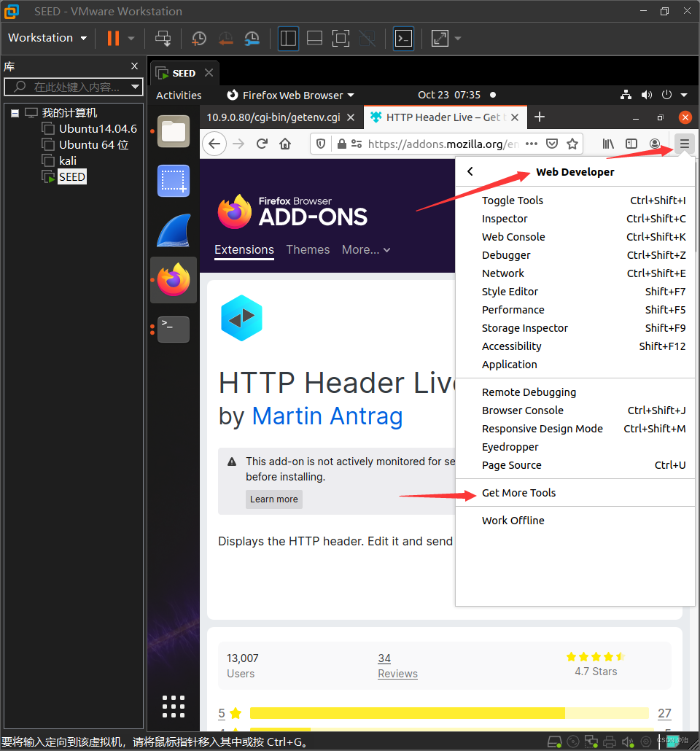
Task: Open the snapshot manager
Action: click(252, 39)
